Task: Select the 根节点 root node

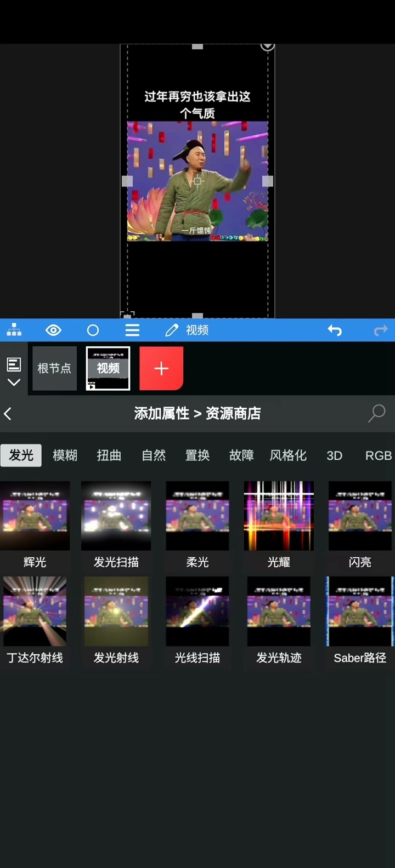Action: pos(54,368)
